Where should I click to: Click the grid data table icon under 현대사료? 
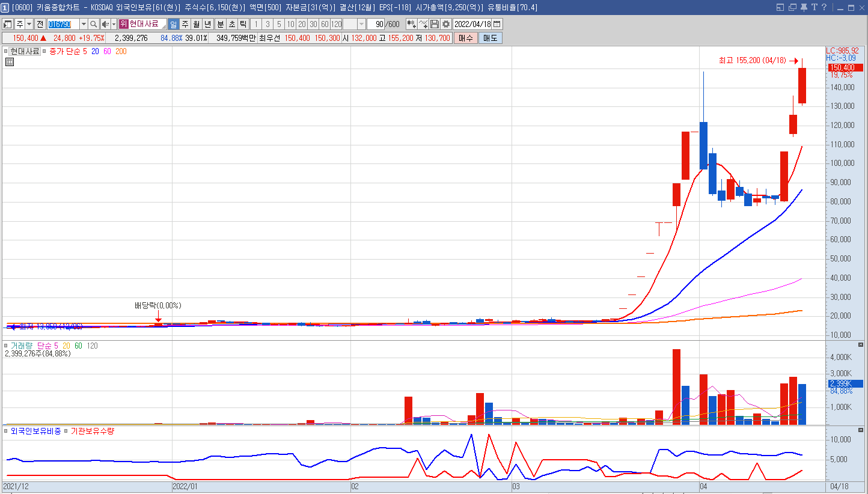(10, 61)
